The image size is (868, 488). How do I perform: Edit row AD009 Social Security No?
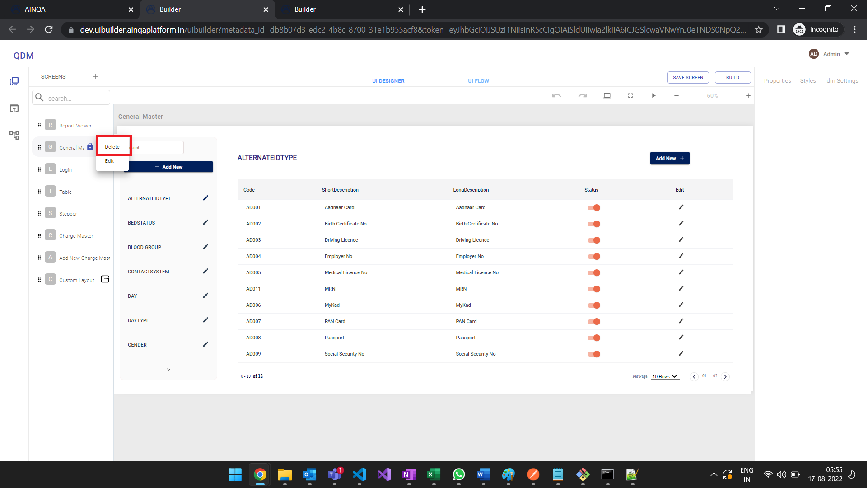pos(681,354)
